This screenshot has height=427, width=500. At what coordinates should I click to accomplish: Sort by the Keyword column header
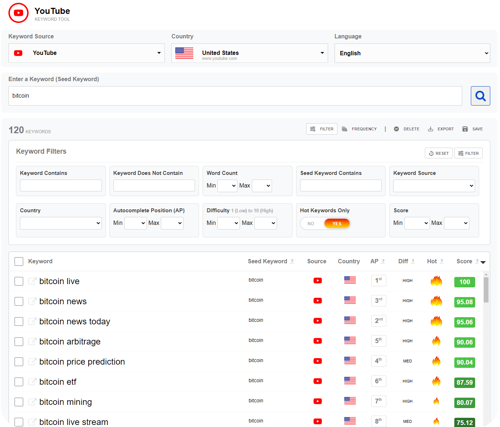coord(40,261)
